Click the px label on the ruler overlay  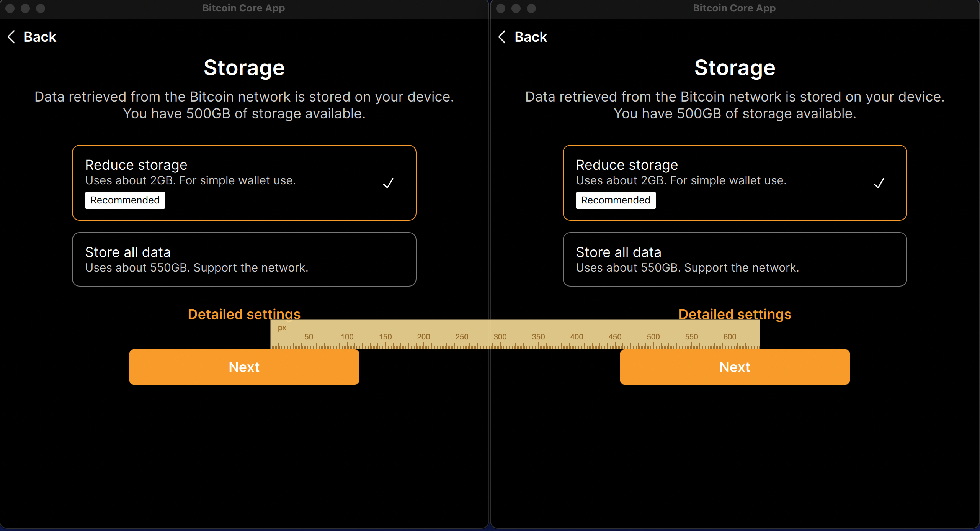(x=282, y=328)
